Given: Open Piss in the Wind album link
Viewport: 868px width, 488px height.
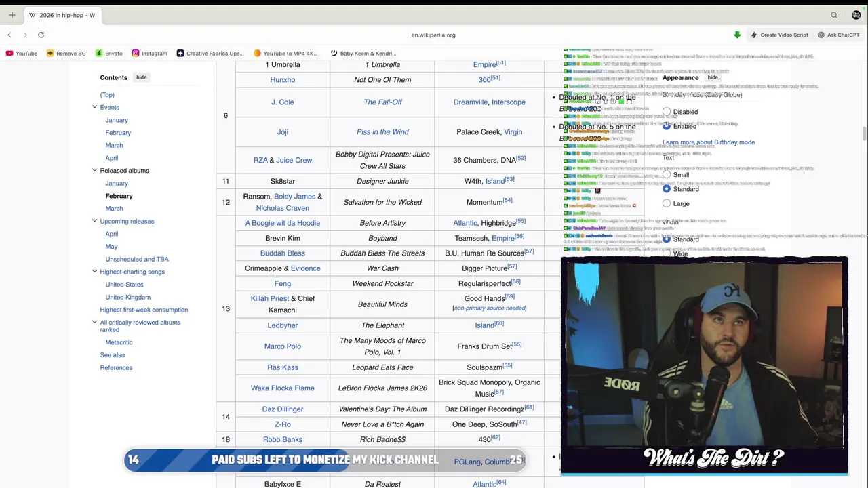Looking at the screenshot, I should tap(382, 132).
